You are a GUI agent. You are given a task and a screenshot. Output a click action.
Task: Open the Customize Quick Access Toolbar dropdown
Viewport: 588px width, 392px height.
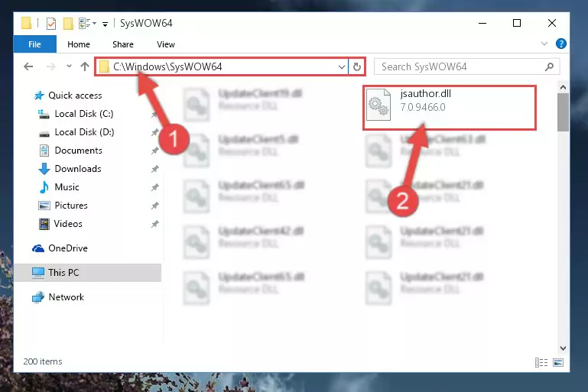[x=106, y=24]
